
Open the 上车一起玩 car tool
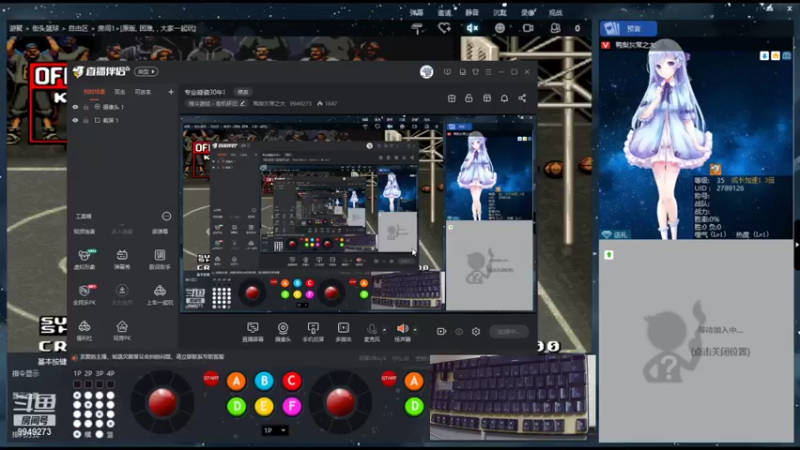160,294
